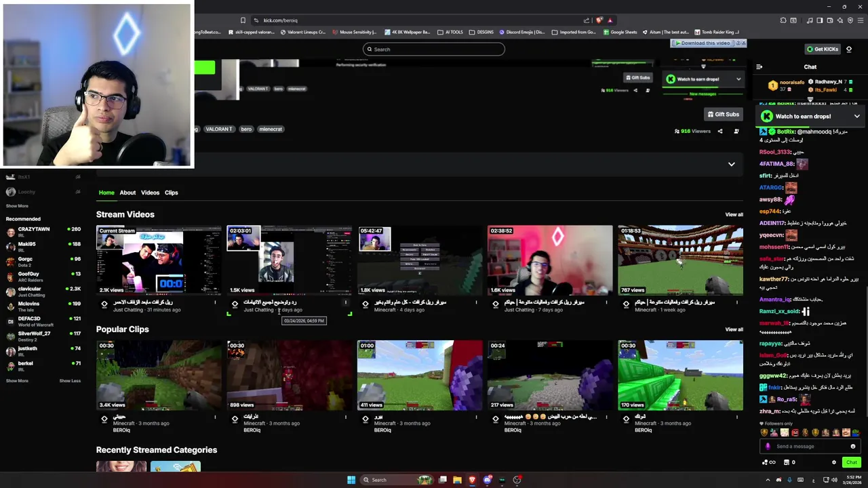This screenshot has height=488, width=868.
Task: Click the taskbar volume icon
Action: point(834,480)
